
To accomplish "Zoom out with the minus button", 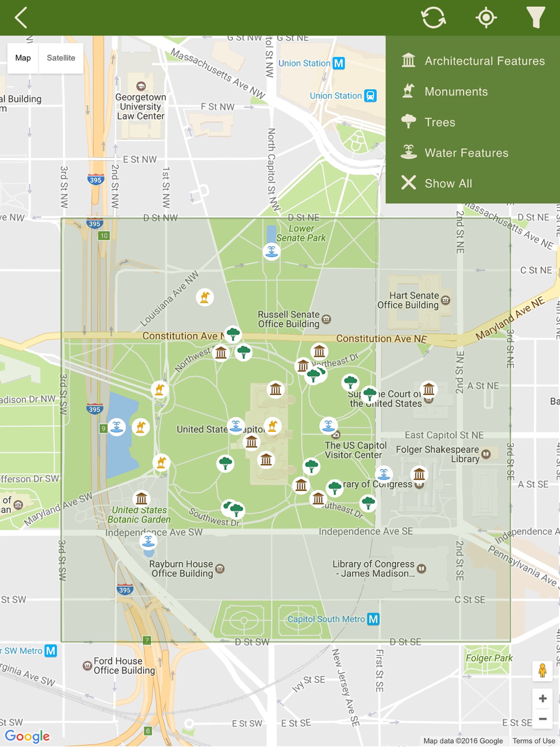I will [543, 718].
